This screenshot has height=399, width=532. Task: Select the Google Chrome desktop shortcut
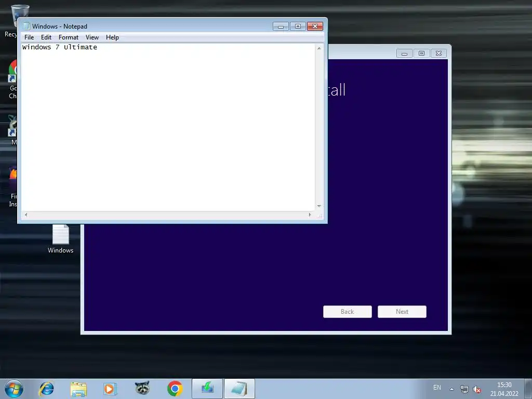12,79
